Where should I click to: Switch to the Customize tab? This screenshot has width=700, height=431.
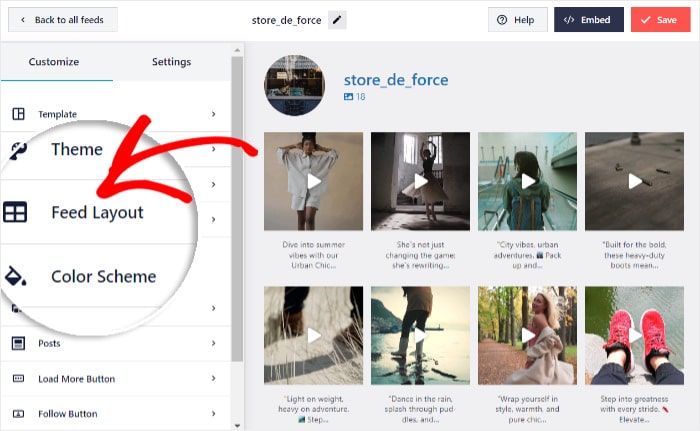coord(54,62)
